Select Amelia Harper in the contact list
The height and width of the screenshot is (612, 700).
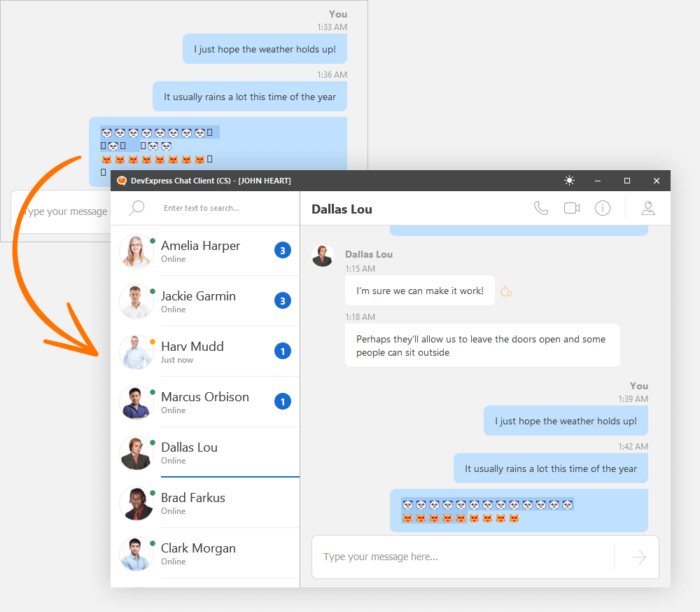tap(200, 251)
